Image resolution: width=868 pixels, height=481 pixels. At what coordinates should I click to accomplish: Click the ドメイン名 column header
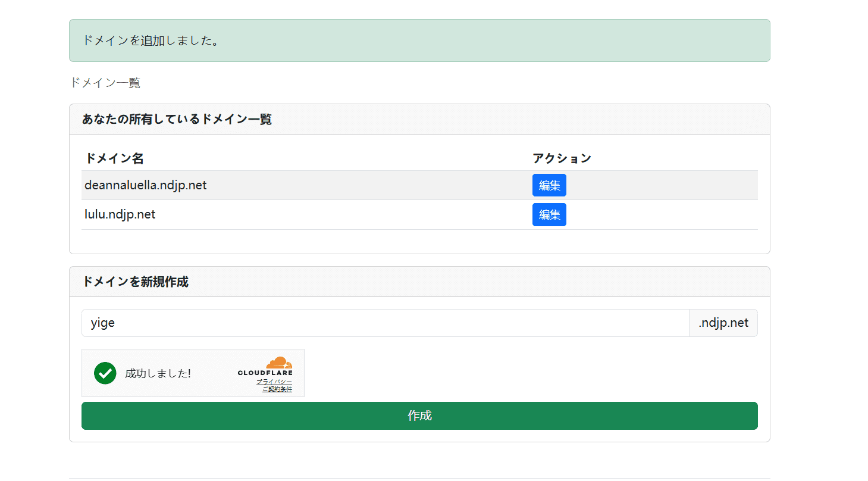coord(114,158)
